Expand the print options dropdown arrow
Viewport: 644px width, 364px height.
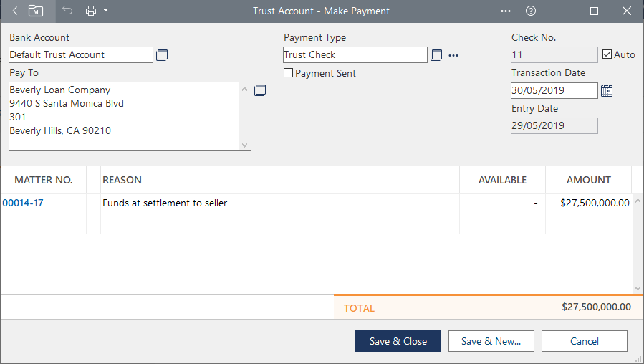[105, 11]
